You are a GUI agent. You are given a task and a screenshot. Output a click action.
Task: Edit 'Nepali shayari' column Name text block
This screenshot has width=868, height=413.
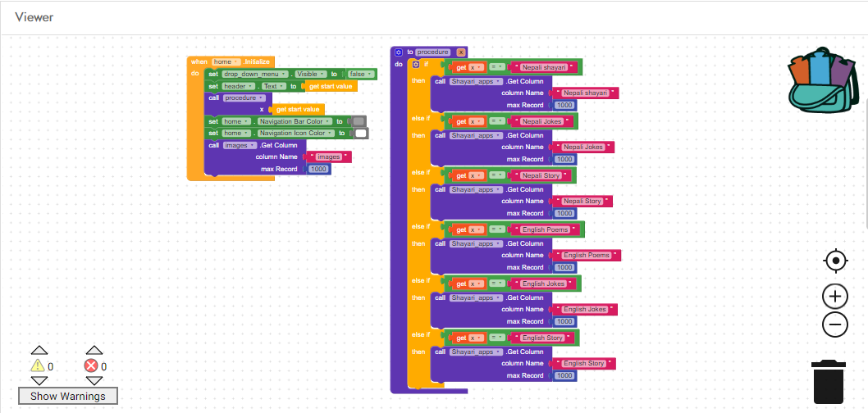585,93
